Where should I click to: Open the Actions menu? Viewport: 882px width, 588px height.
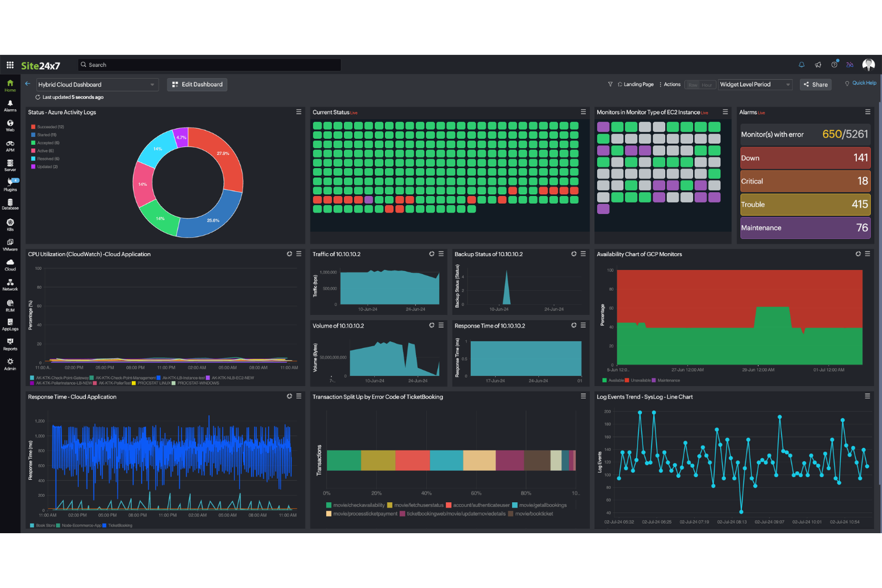pyautogui.click(x=670, y=85)
